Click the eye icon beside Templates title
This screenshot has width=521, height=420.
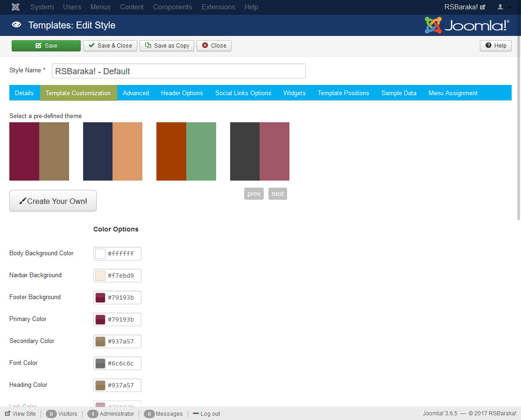16,25
